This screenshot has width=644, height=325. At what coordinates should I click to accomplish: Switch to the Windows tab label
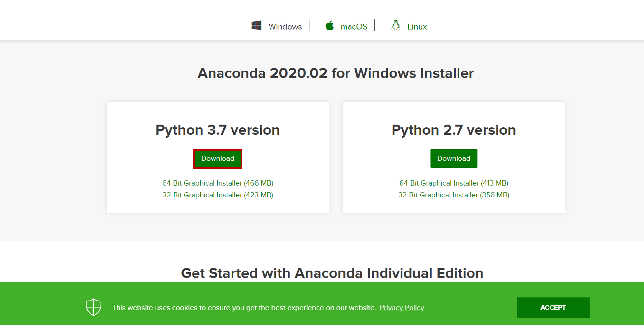285,27
